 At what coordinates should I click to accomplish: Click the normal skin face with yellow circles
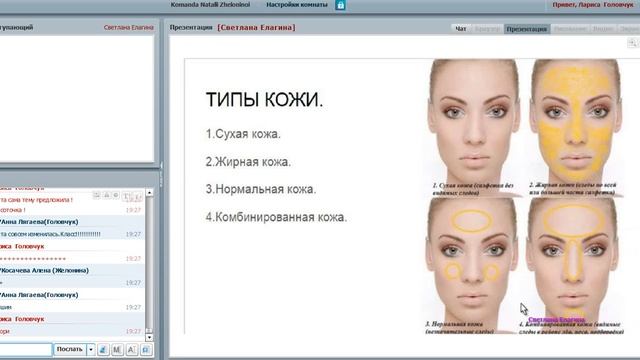click(x=471, y=259)
